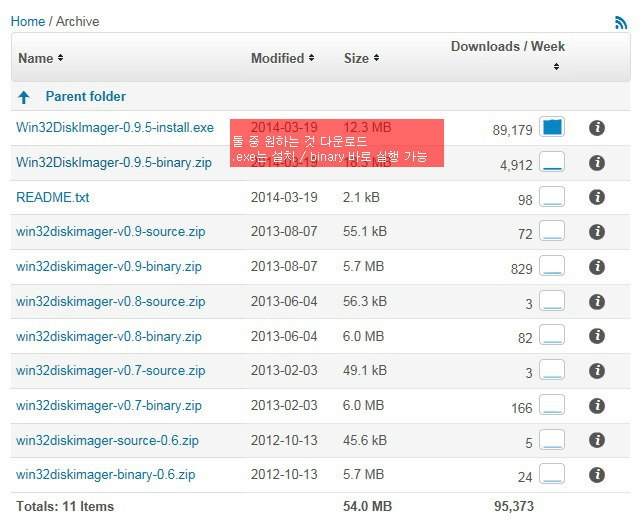Open downloads chart for v0.8-binary.zip
The image size is (644, 520).
tap(552, 334)
